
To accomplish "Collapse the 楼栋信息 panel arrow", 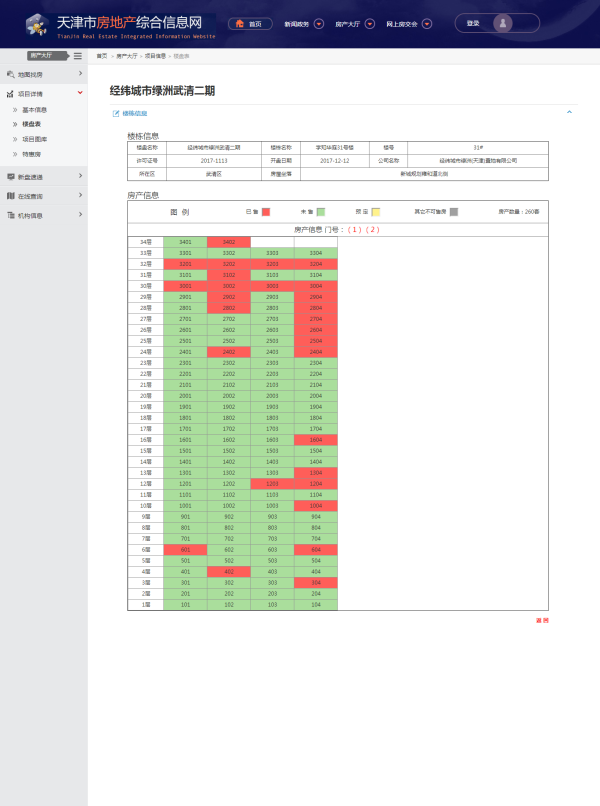I will [x=569, y=112].
